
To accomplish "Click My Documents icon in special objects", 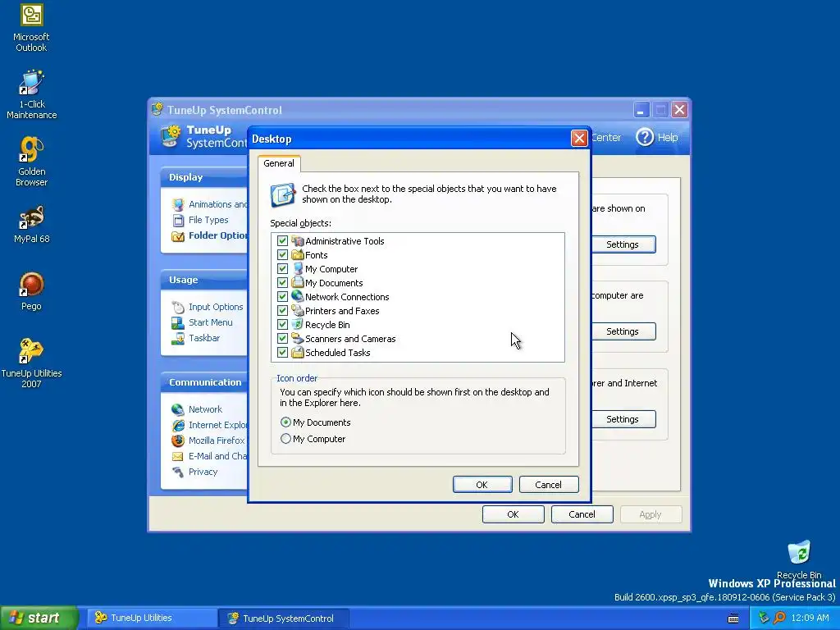I will (297, 283).
